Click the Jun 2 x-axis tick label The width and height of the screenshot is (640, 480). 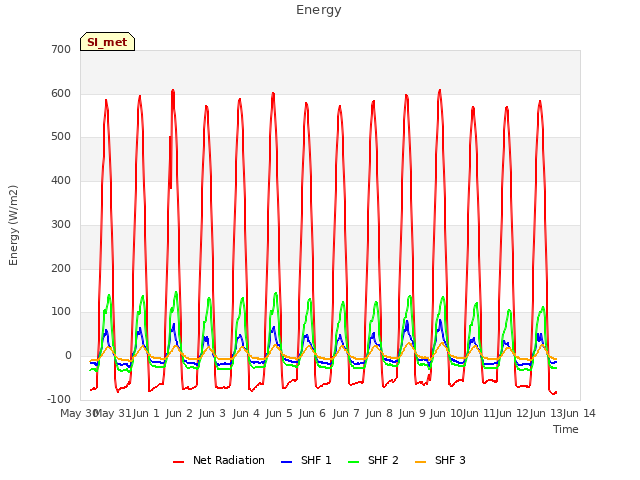179,413
